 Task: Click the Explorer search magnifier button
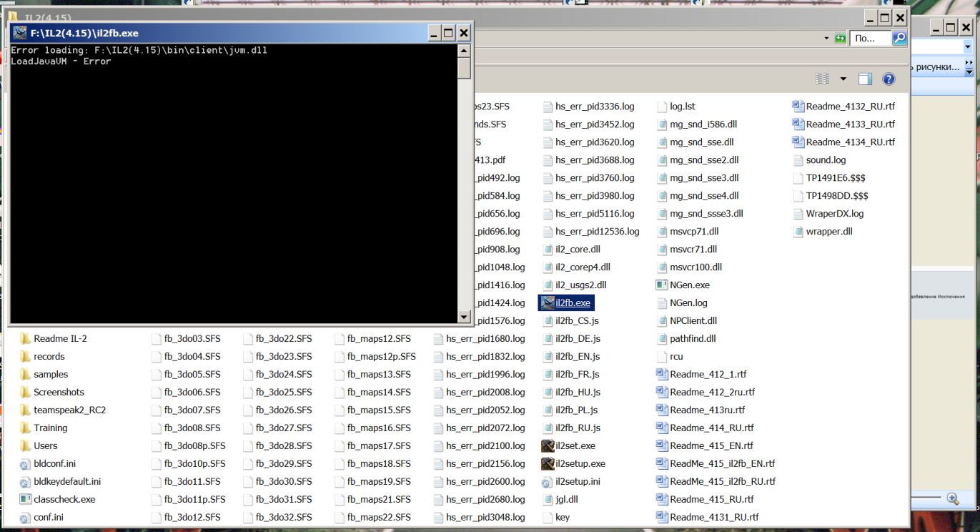click(900, 38)
